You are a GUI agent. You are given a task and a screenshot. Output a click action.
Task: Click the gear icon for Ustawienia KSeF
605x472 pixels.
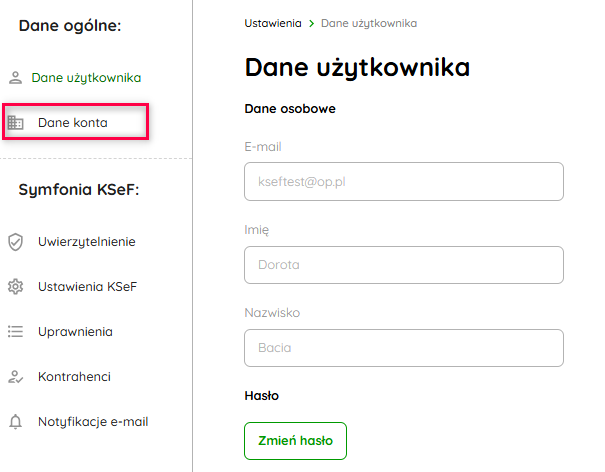(x=15, y=287)
